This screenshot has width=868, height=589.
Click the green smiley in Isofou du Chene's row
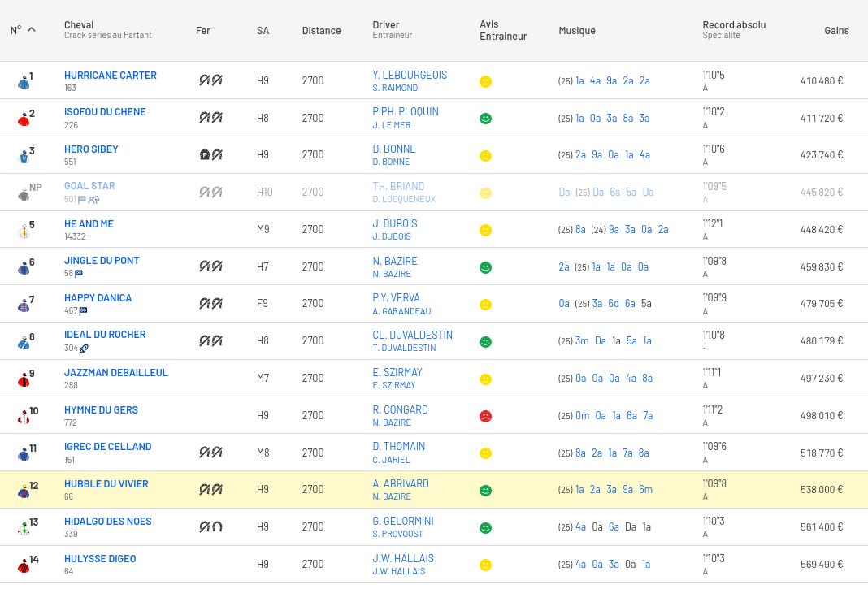[x=485, y=119]
